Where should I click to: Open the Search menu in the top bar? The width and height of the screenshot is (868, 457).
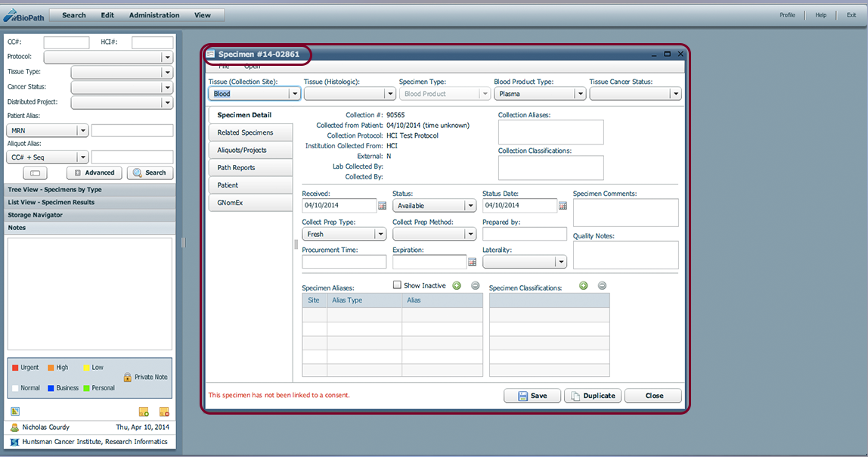point(73,15)
